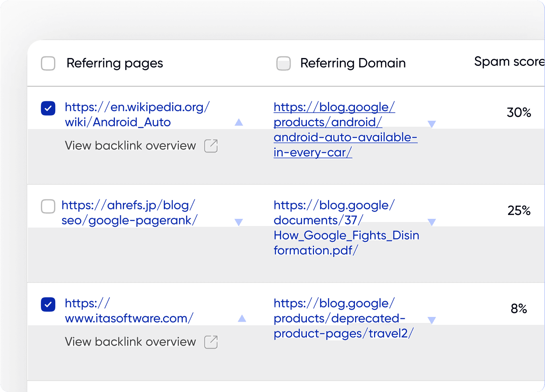Check the ahrefs.jp google-pagerank row
Viewport: 545px width, 392px height.
[48, 206]
